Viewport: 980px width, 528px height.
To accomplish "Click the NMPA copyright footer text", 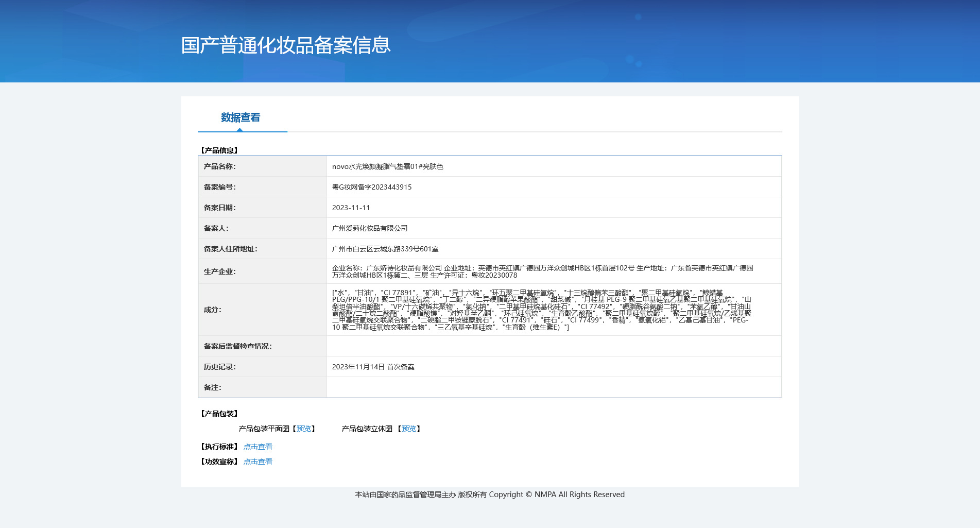I will (490, 495).
